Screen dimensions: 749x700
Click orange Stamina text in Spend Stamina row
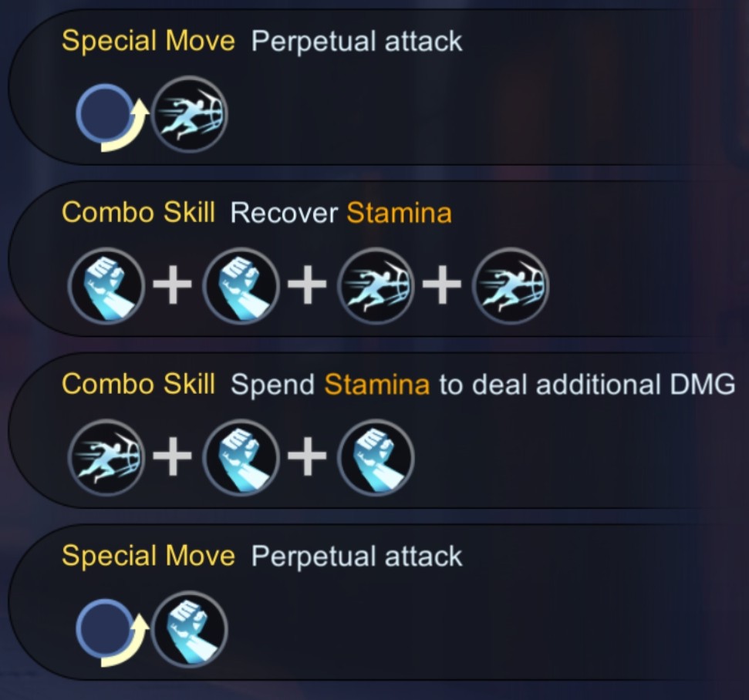click(377, 385)
